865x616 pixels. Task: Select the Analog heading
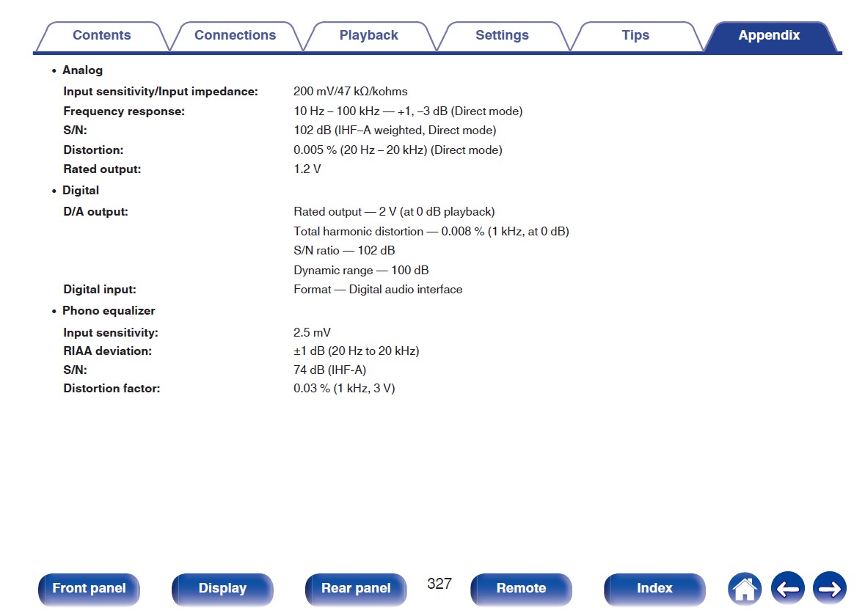click(x=82, y=70)
